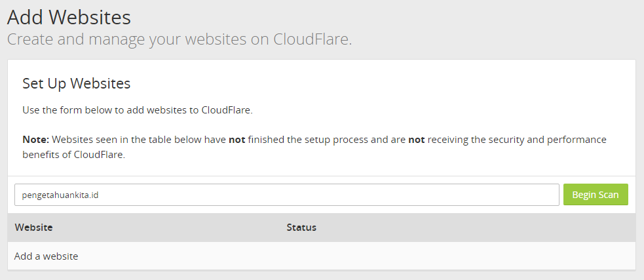Start the scan with Begin Scan button
The height and width of the screenshot is (280, 644).
596,195
